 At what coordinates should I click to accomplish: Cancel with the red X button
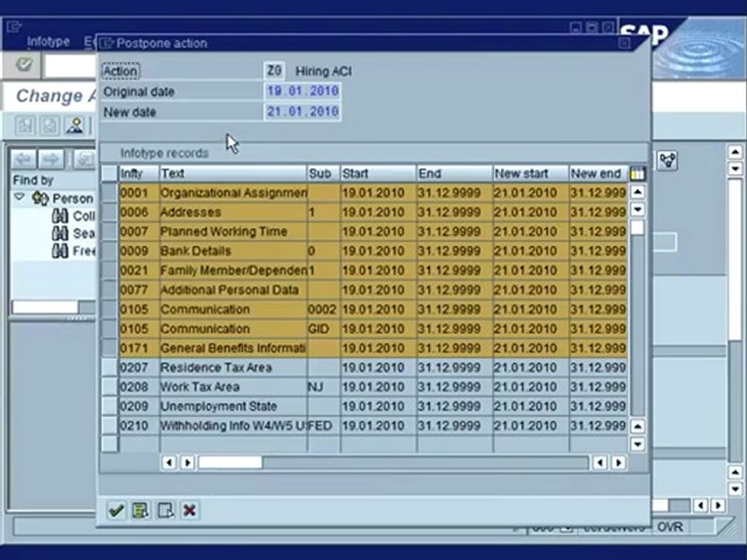(x=190, y=510)
